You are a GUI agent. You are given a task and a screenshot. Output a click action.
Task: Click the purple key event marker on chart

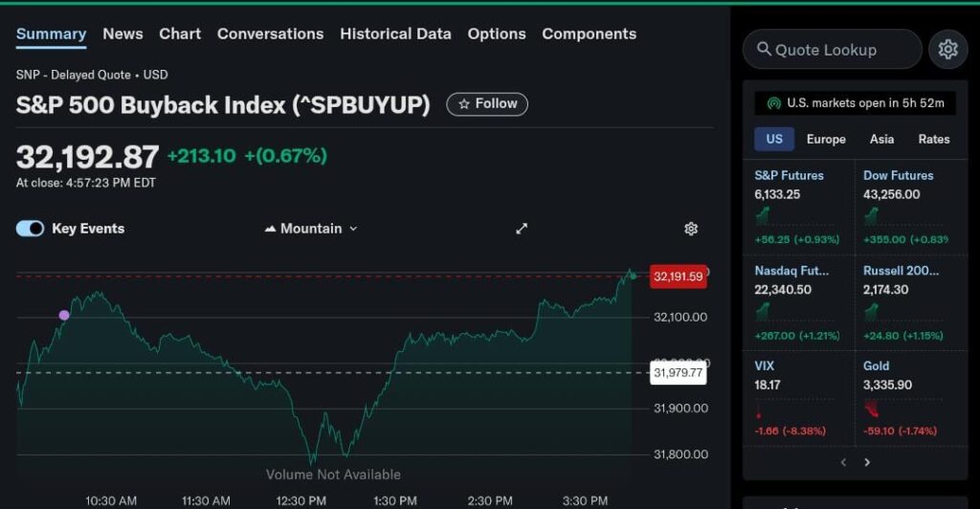(64, 315)
